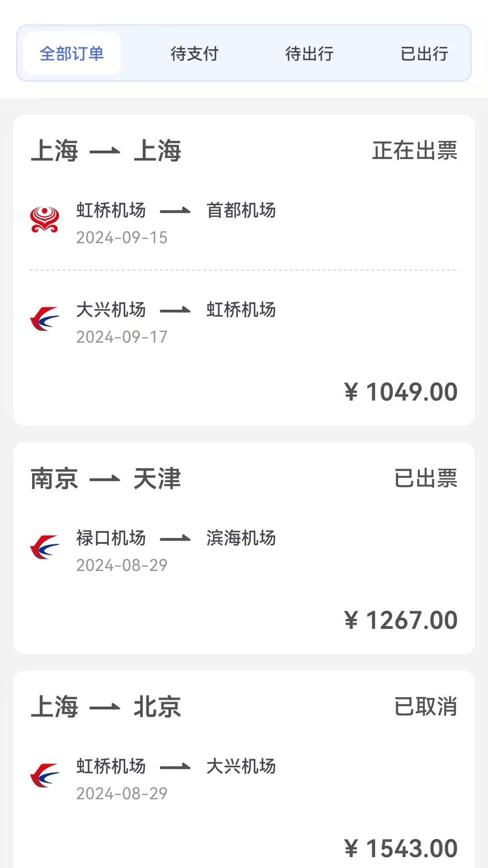This screenshot has width=488, height=868.
Task: Click arrow between 虹桥机场 and 首都机场
Action: [x=175, y=211]
